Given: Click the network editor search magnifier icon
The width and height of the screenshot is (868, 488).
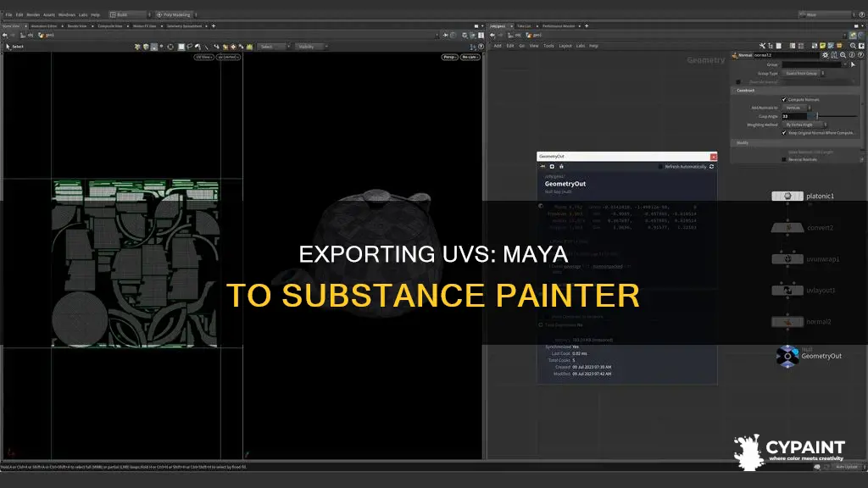Looking at the screenshot, I should tap(853, 46).
